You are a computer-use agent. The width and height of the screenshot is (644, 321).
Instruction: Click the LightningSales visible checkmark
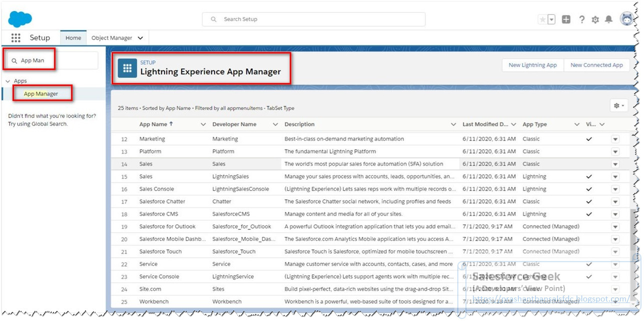pos(589,176)
